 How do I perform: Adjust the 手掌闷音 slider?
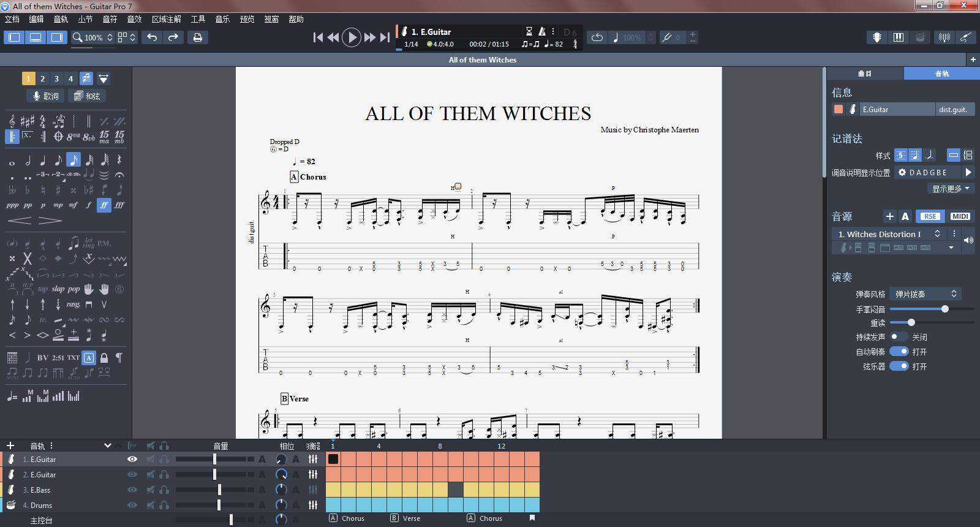pos(945,309)
